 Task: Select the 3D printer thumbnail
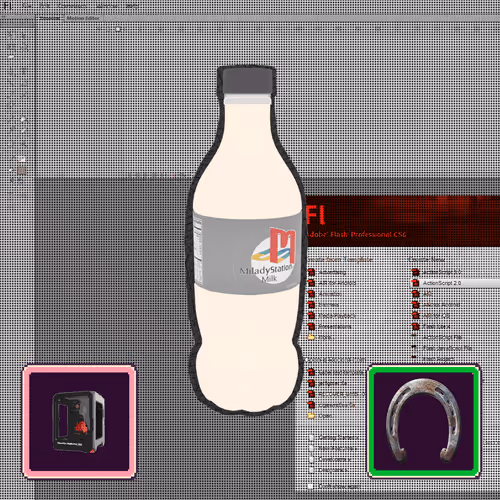tap(79, 422)
